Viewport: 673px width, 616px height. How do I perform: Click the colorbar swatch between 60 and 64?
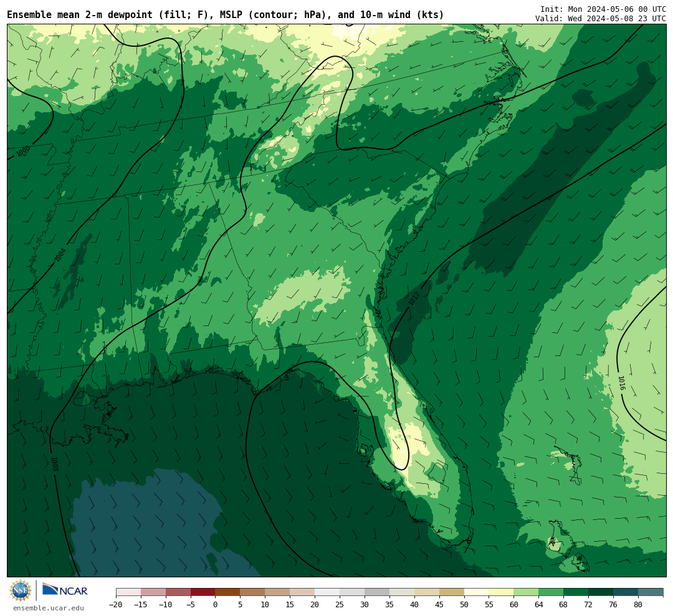(526, 592)
